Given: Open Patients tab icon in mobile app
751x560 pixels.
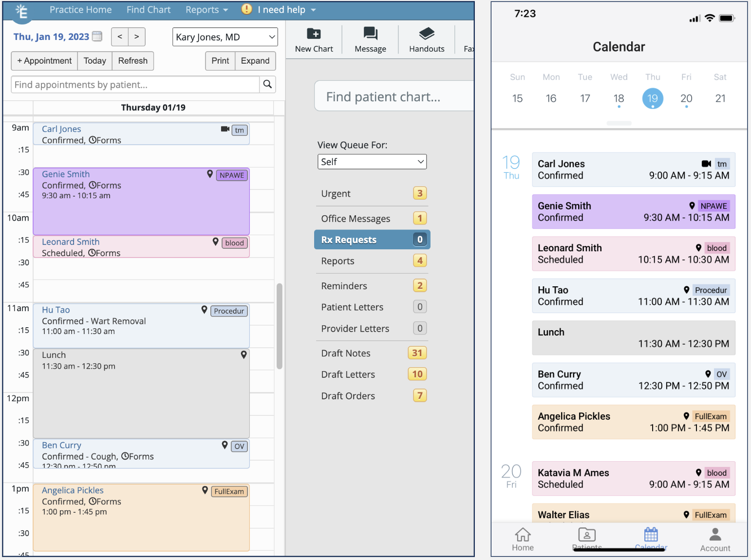Looking at the screenshot, I should click(x=587, y=535).
